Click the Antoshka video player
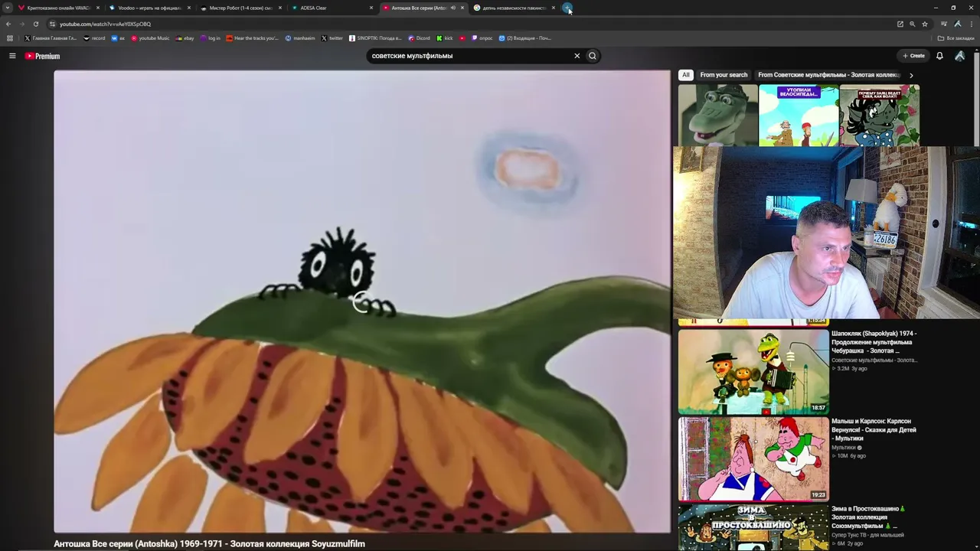The width and height of the screenshot is (980, 551). [362, 302]
